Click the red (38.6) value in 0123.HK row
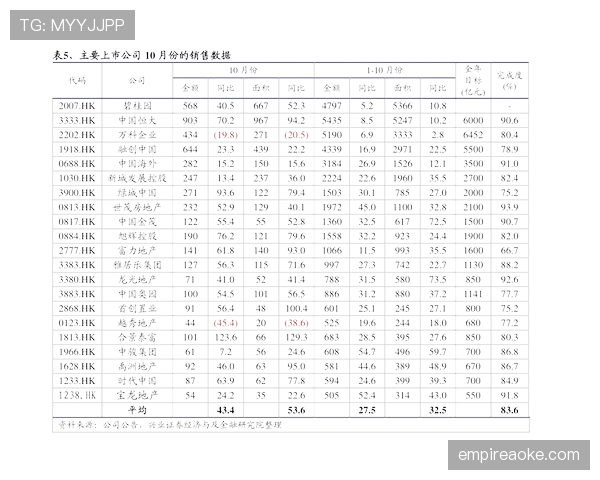This screenshot has width=600, height=480. 296,323
